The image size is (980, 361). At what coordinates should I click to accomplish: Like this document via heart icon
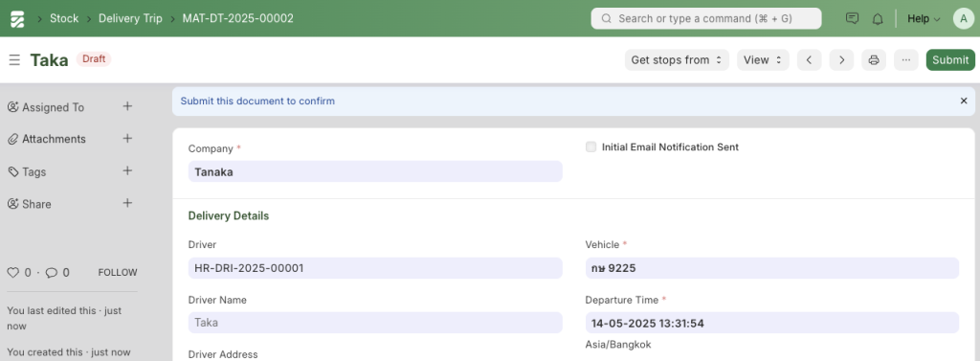[12, 273]
